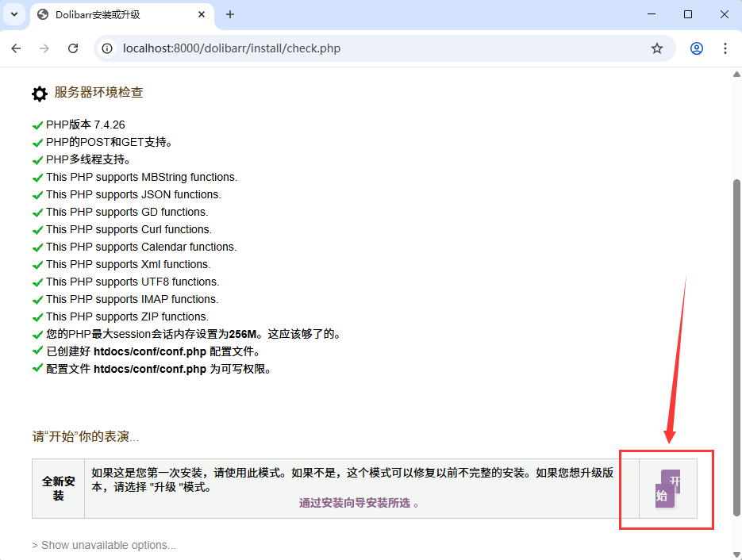Click the text PHP多线程支持
Screen dimensions: 742x560
[88, 160]
